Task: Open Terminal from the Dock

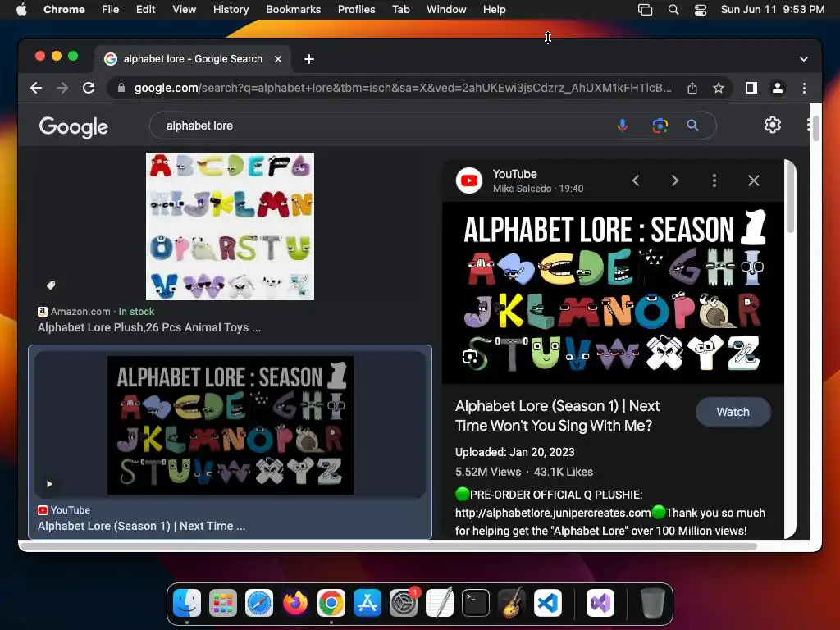Action: (x=475, y=603)
